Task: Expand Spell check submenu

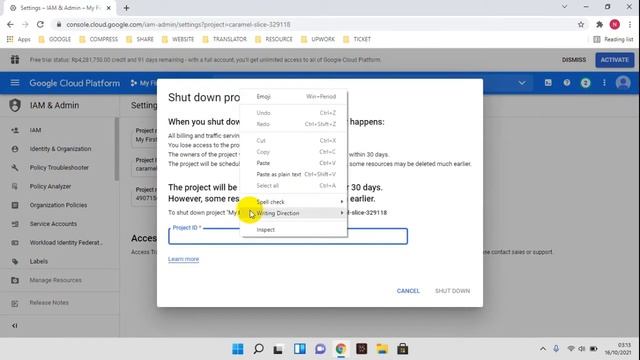Action: 293,202
